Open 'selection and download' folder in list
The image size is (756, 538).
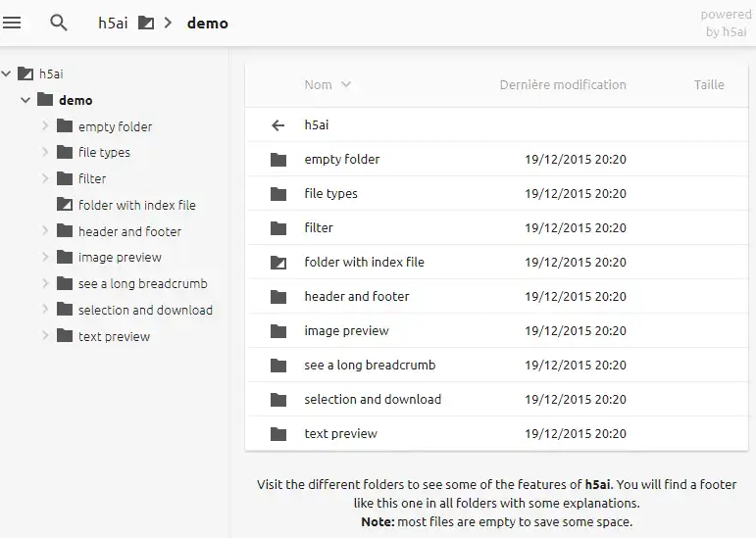coord(373,400)
